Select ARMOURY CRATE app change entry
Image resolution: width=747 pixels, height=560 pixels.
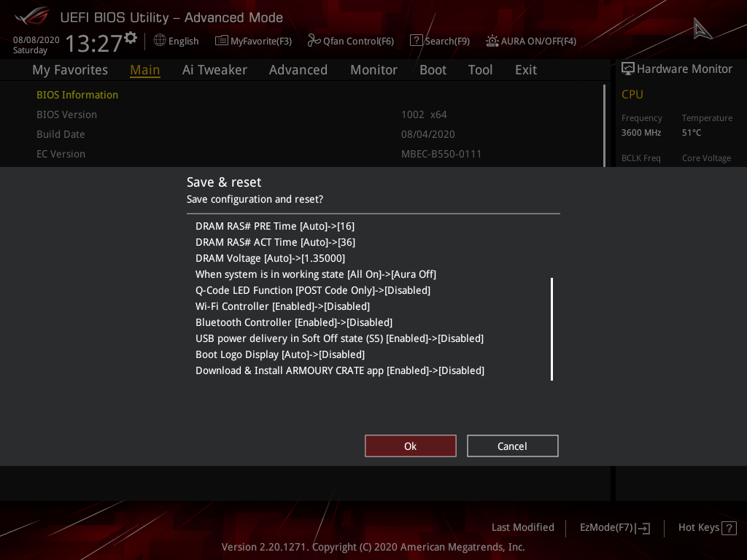pyautogui.click(x=340, y=370)
